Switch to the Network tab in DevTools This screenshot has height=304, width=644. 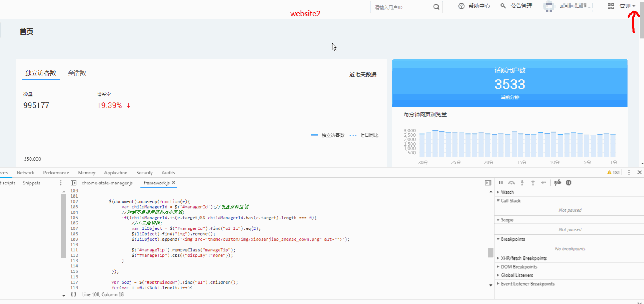pyautogui.click(x=25, y=173)
